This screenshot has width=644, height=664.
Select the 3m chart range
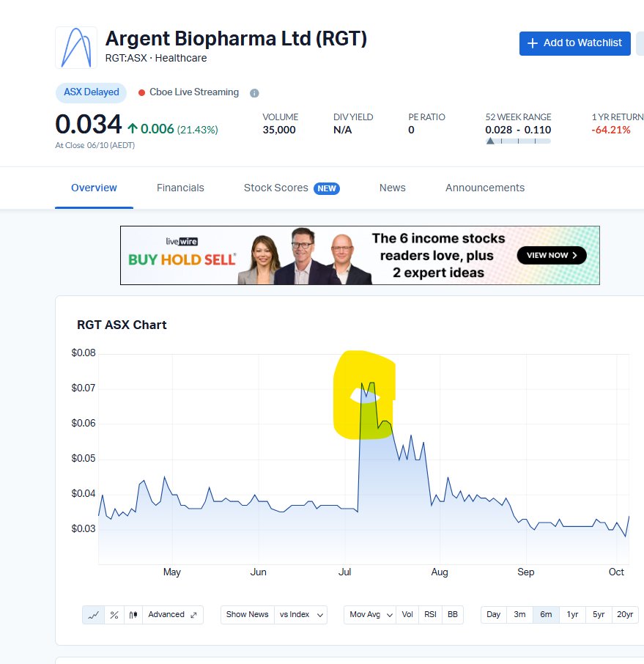(x=519, y=614)
